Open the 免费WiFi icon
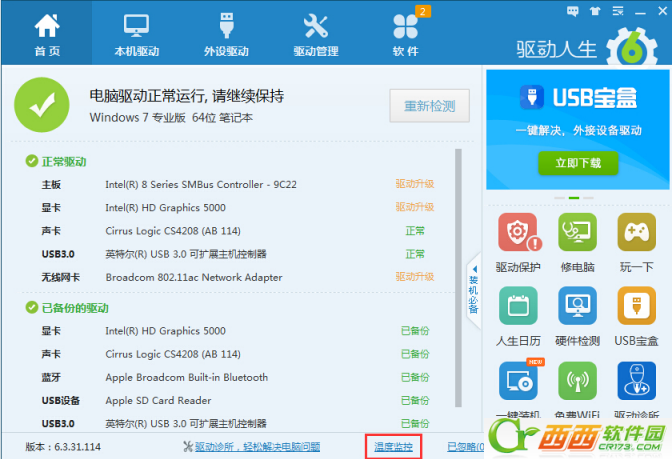672x459 pixels. point(577,381)
